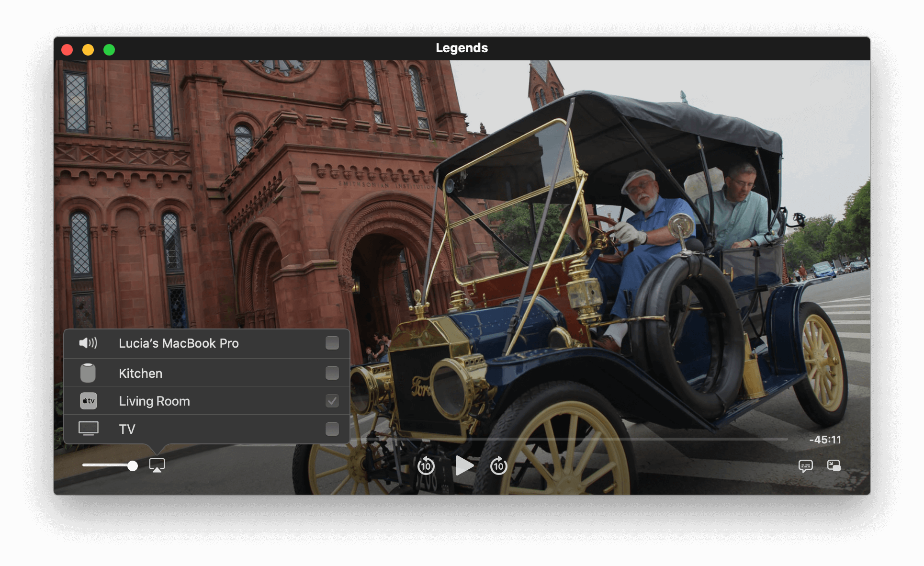
Task: Skip back 10 seconds
Action: click(x=426, y=466)
